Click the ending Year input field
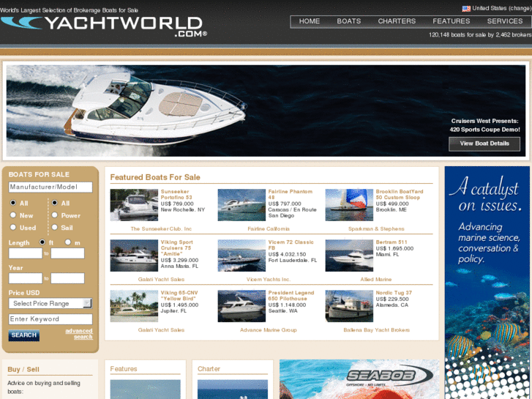 (x=67, y=278)
